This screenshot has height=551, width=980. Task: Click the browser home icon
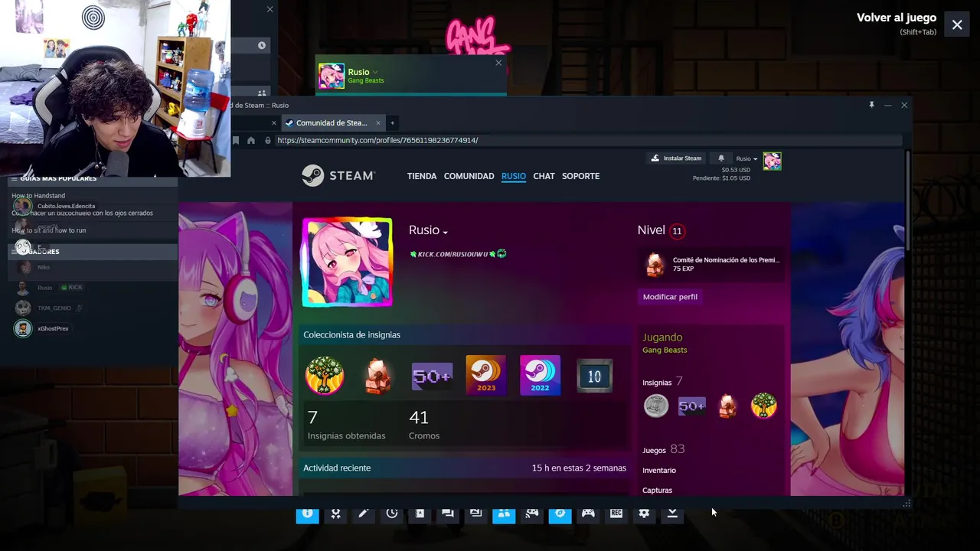coord(251,140)
